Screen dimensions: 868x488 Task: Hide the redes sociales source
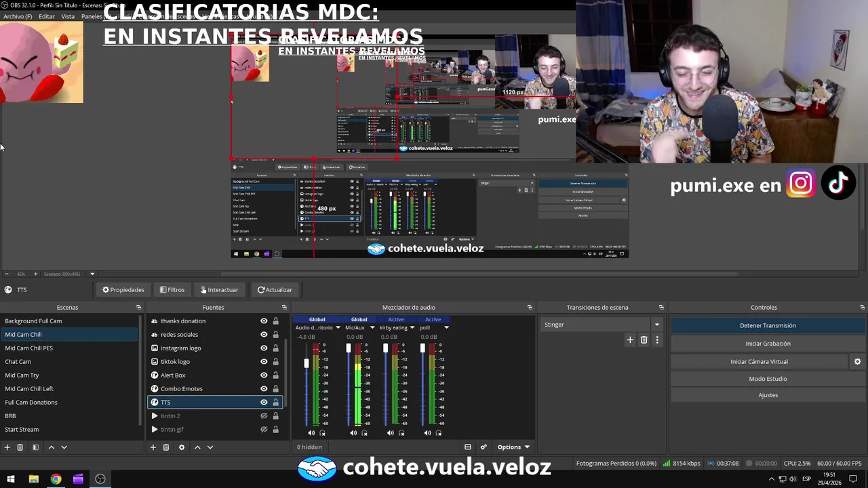click(264, 335)
